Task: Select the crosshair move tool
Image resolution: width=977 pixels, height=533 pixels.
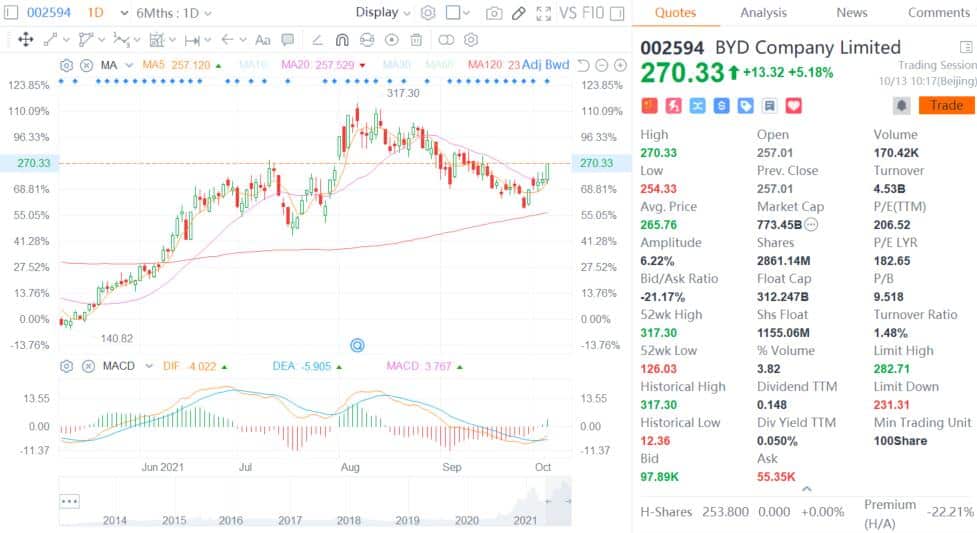Action: click(x=25, y=40)
